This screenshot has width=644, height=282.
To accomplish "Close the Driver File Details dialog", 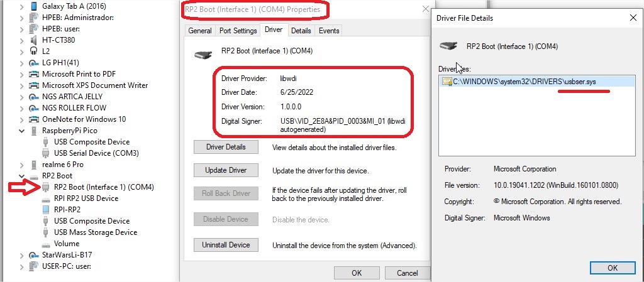I will coord(633,18).
